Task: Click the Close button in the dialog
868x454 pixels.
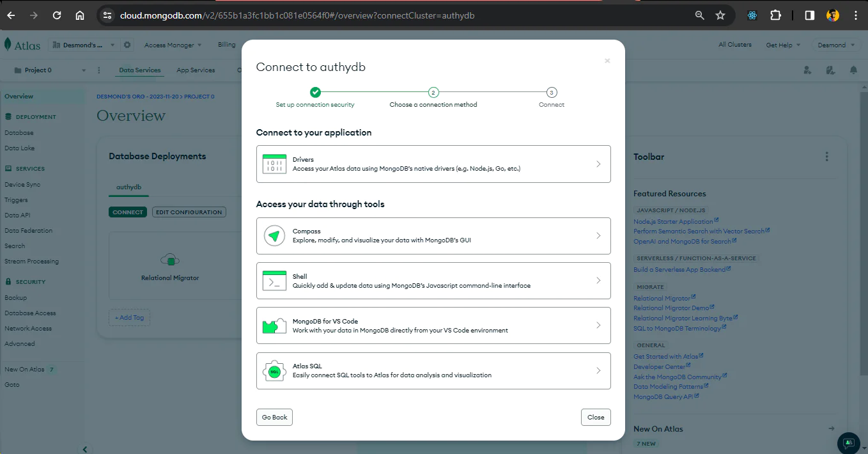Action: [x=596, y=417]
